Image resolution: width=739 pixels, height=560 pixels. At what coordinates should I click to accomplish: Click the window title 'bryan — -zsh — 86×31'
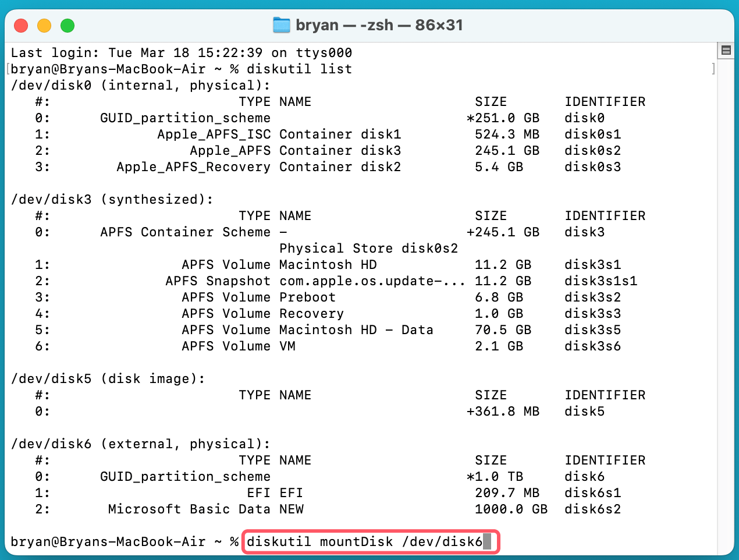point(379,25)
